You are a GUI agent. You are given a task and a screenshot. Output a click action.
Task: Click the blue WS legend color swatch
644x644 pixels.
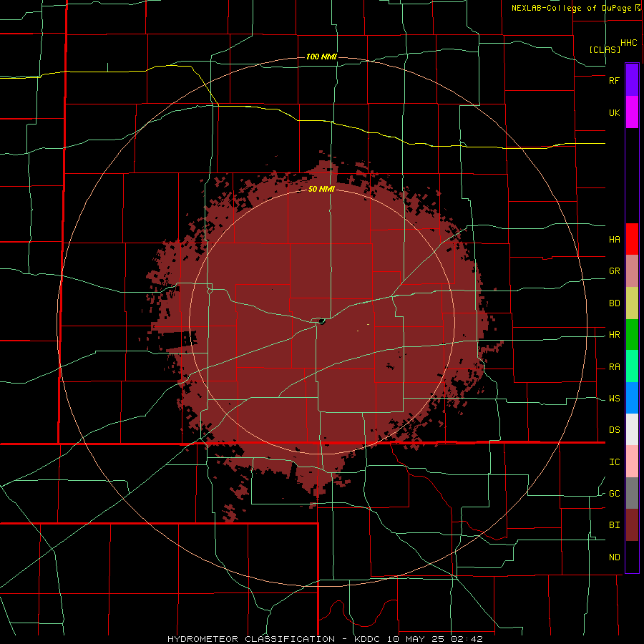[x=632, y=398]
